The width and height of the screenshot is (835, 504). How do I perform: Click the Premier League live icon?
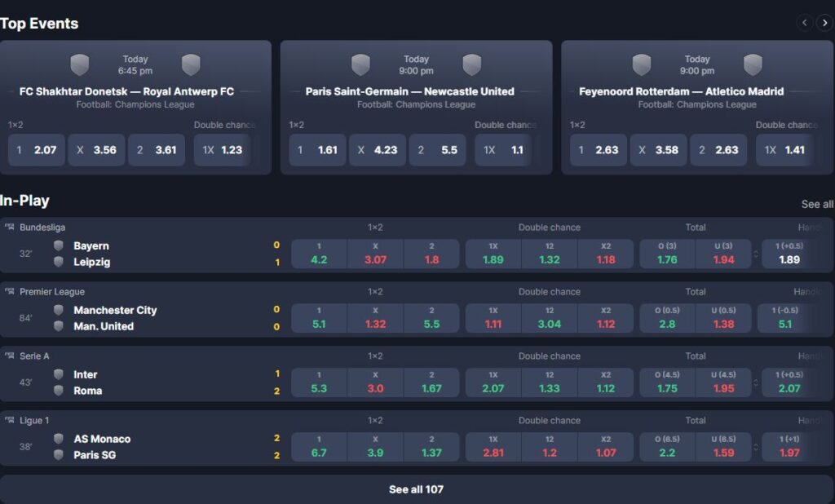point(9,291)
